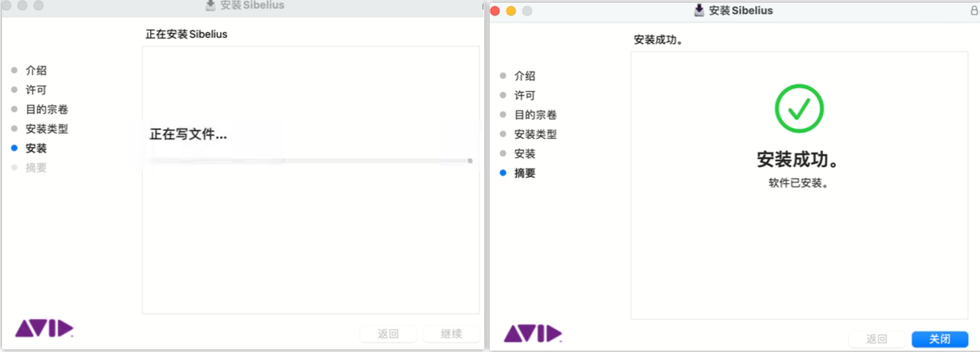This screenshot has height=352, width=980.
Task: Click the installer package icon beside the right window title
Action: pyautogui.click(x=699, y=10)
